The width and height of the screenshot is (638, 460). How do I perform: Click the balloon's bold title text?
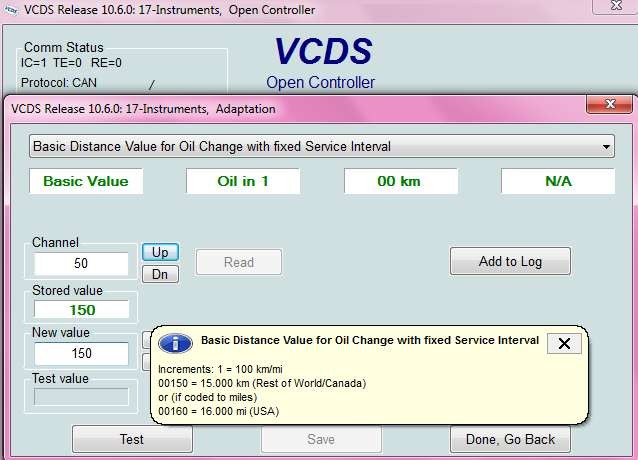370,340
